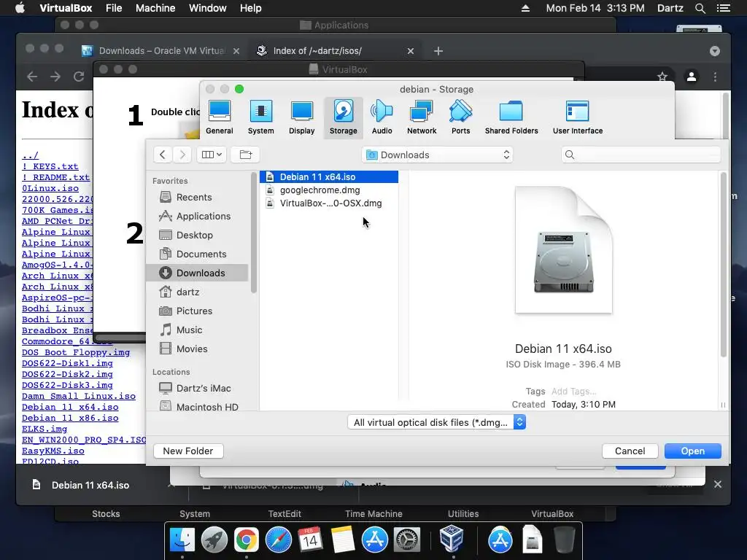Open the File menu
Screen dimensions: 747x560
[114, 8]
